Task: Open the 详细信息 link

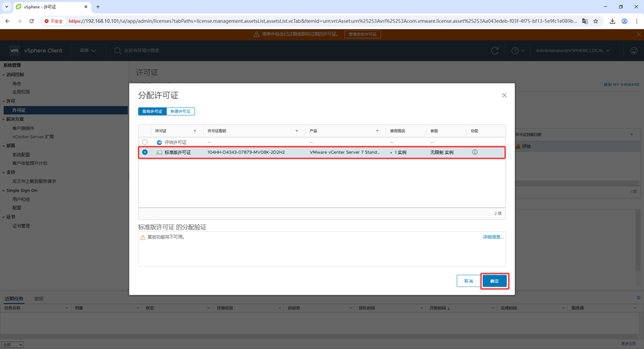Action: pyautogui.click(x=492, y=237)
